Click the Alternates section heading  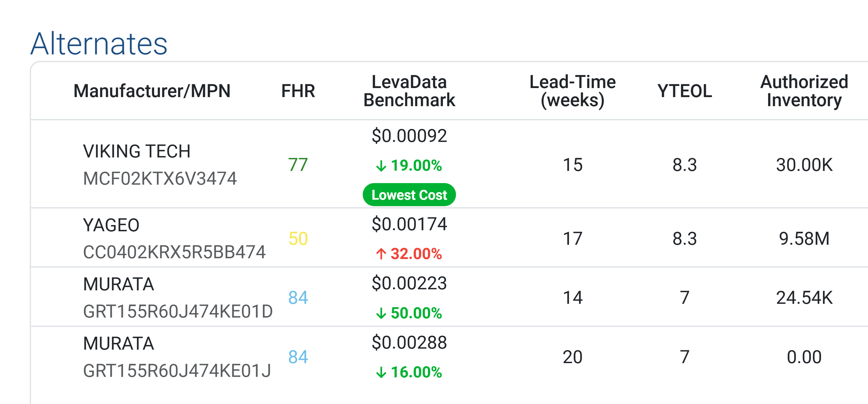point(99,44)
